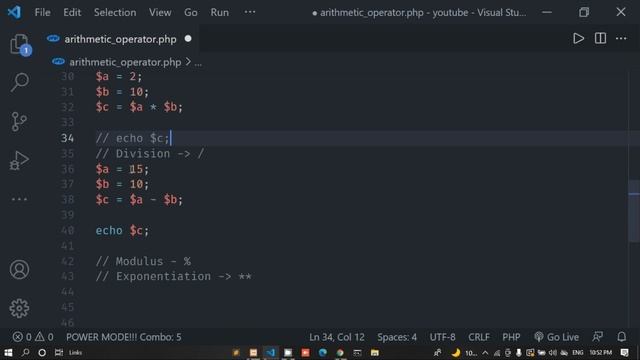Open the Run menu
Viewport: 640px width, 360px height.
coord(220,12)
